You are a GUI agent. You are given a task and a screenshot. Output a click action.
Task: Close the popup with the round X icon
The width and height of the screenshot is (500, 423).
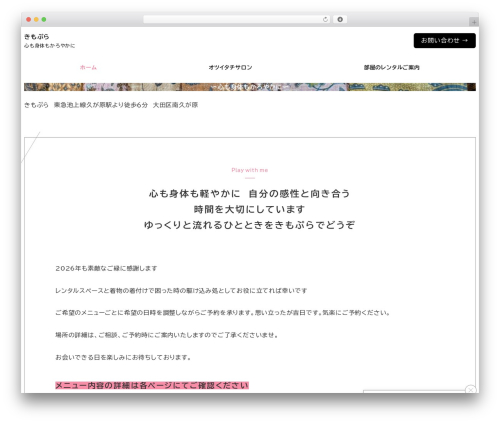click(471, 389)
